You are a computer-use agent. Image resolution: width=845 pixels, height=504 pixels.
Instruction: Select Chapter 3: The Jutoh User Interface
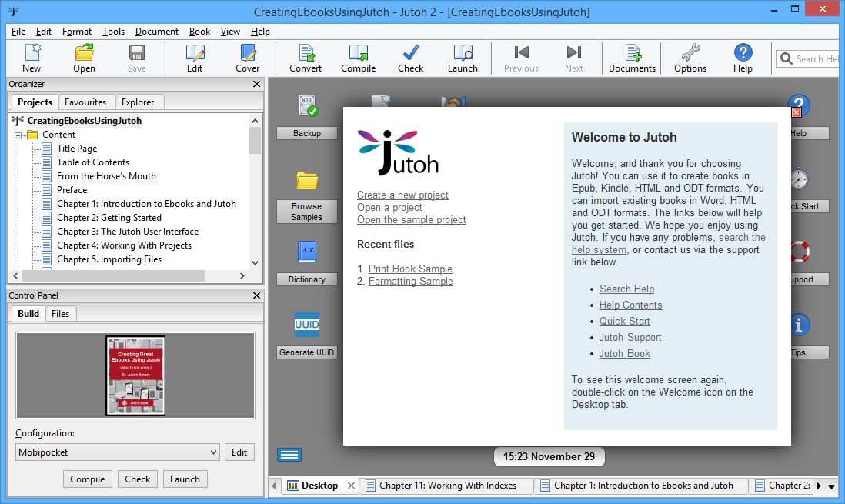click(128, 232)
